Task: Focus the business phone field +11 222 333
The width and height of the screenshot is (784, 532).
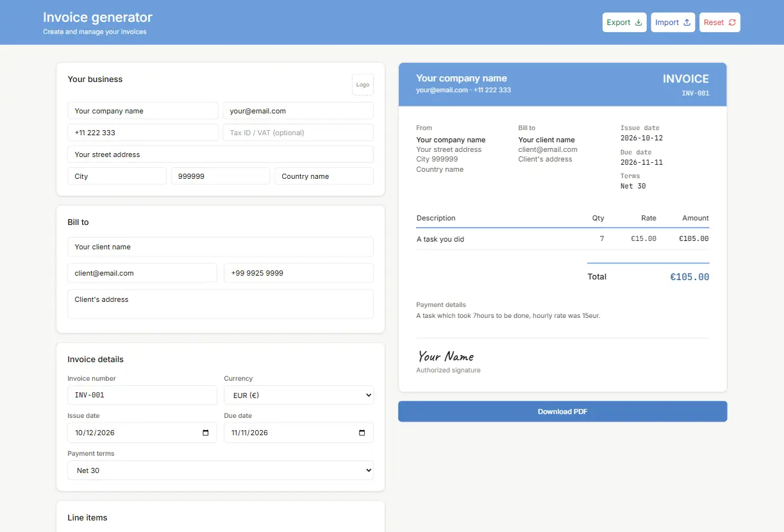Action: click(143, 133)
